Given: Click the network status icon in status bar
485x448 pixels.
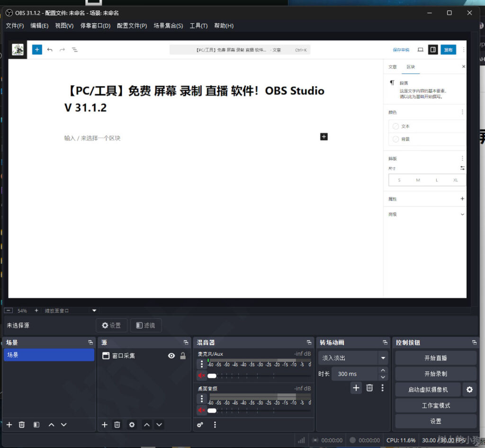Looking at the screenshot, I should coord(301,440).
